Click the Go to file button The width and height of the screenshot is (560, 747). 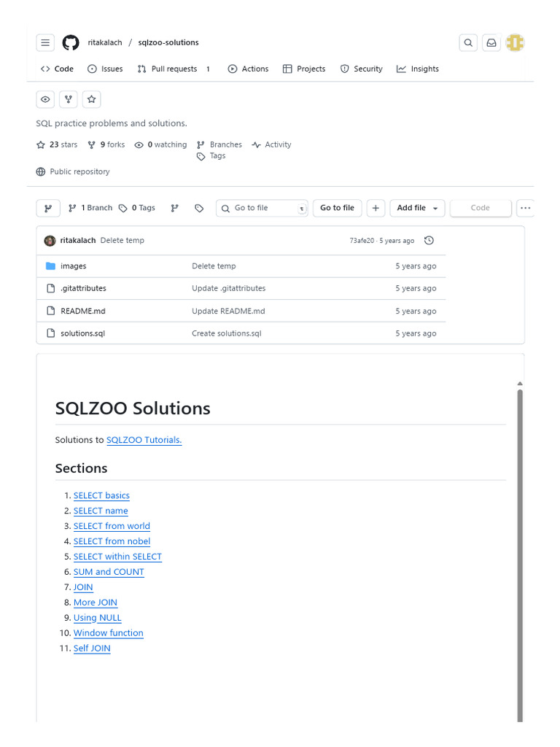tap(337, 208)
